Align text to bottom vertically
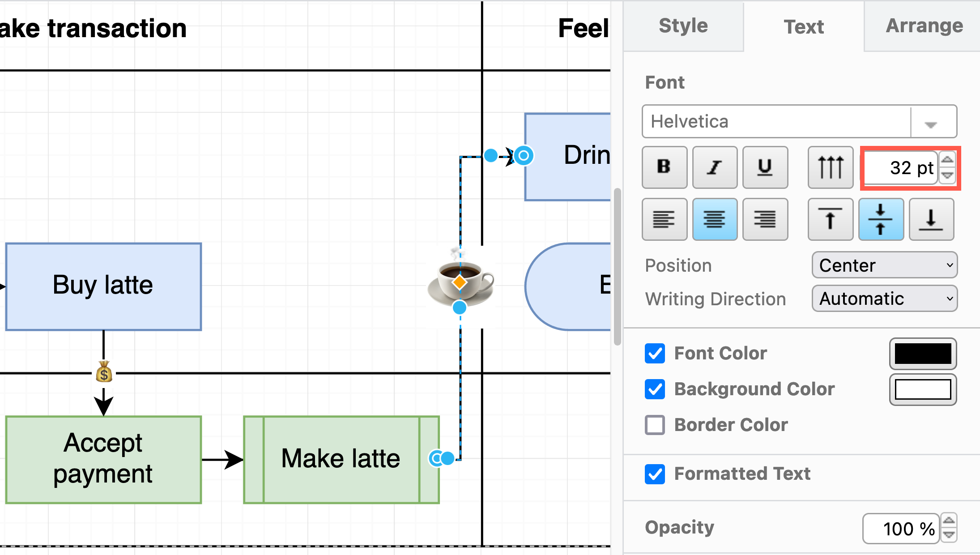Image resolution: width=980 pixels, height=555 pixels. pyautogui.click(x=931, y=219)
